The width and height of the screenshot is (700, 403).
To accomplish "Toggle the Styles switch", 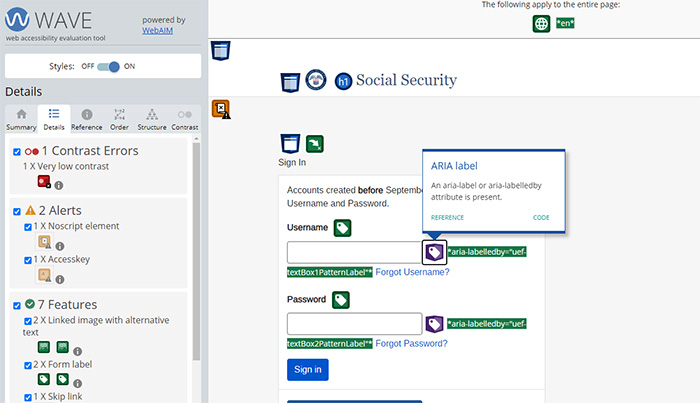I will 108,66.
